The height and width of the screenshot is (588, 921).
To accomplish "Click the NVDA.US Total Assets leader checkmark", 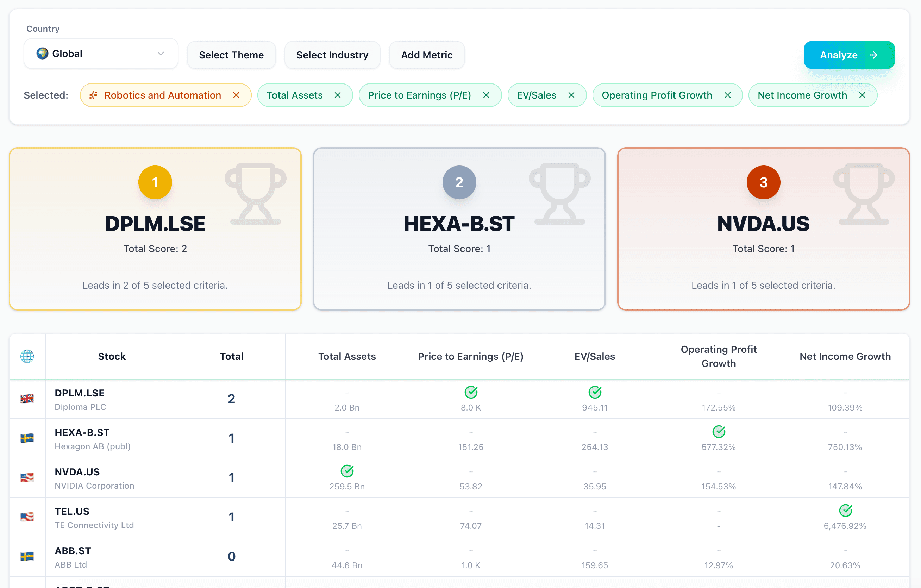I will click(x=347, y=471).
